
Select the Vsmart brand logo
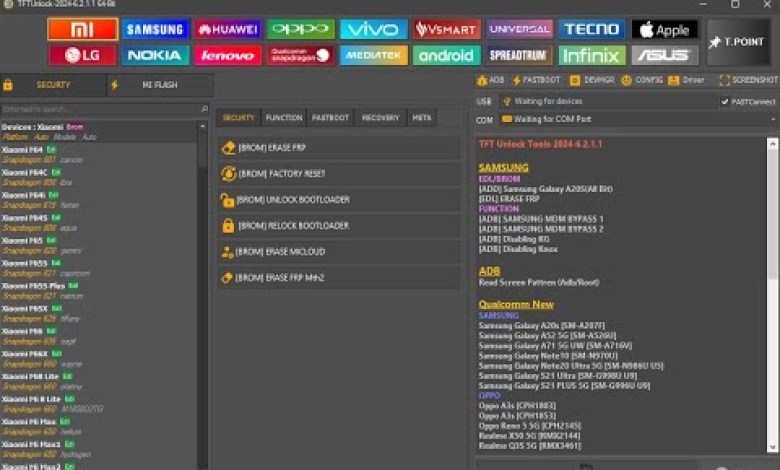(x=446, y=29)
